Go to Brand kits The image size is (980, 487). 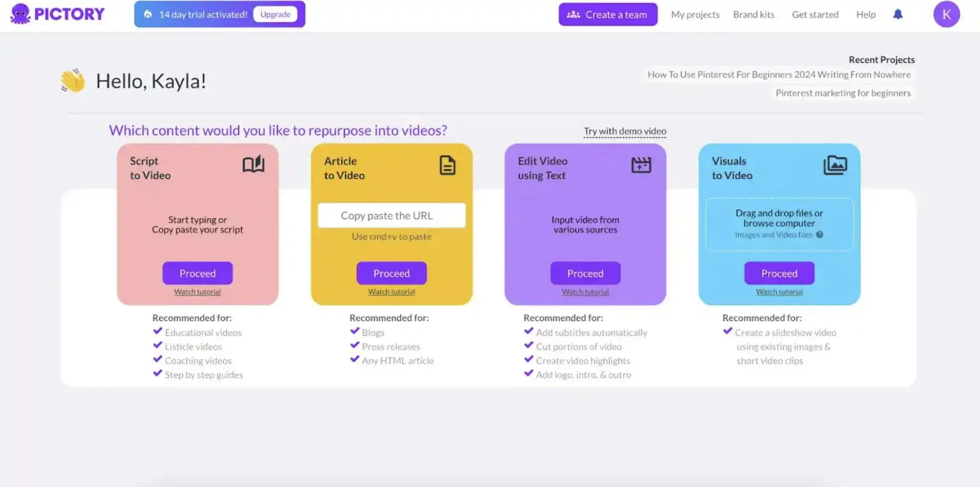coord(754,15)
